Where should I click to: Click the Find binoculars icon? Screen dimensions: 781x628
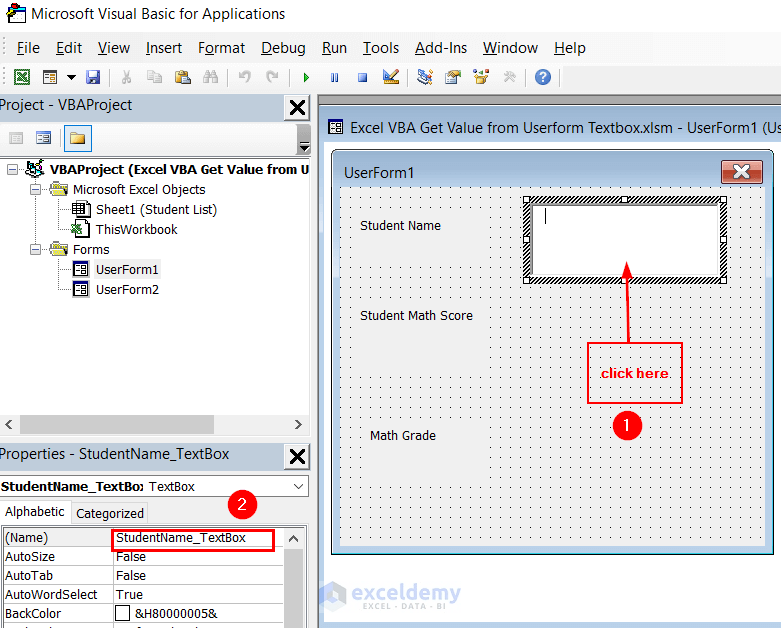pos(210,77)
